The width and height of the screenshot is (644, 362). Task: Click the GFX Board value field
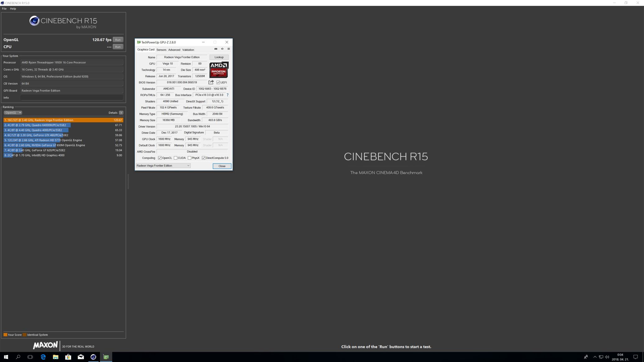click(72, 91)
